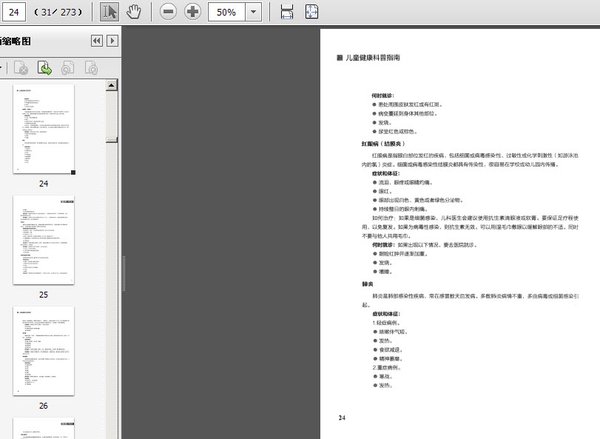Viewport: 600px width, 439px height.
Task: Click the 缩略图 panel title
Action: 15,41
